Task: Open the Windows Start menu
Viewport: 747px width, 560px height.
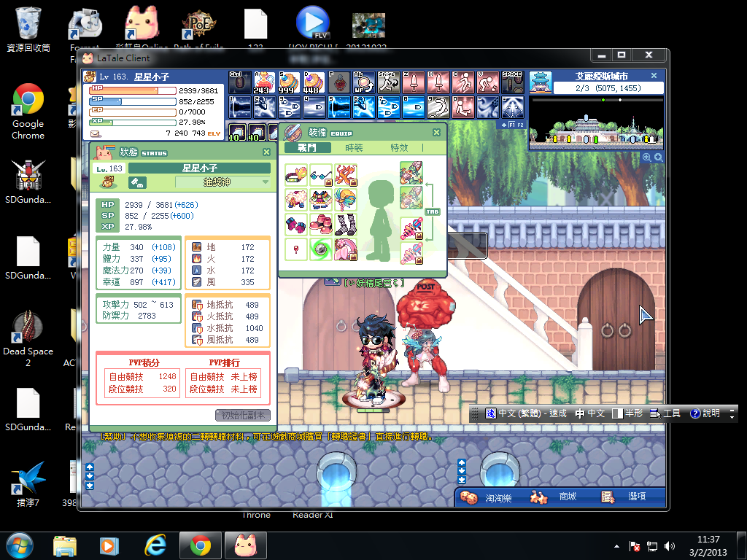Action: tap(18, 546)
